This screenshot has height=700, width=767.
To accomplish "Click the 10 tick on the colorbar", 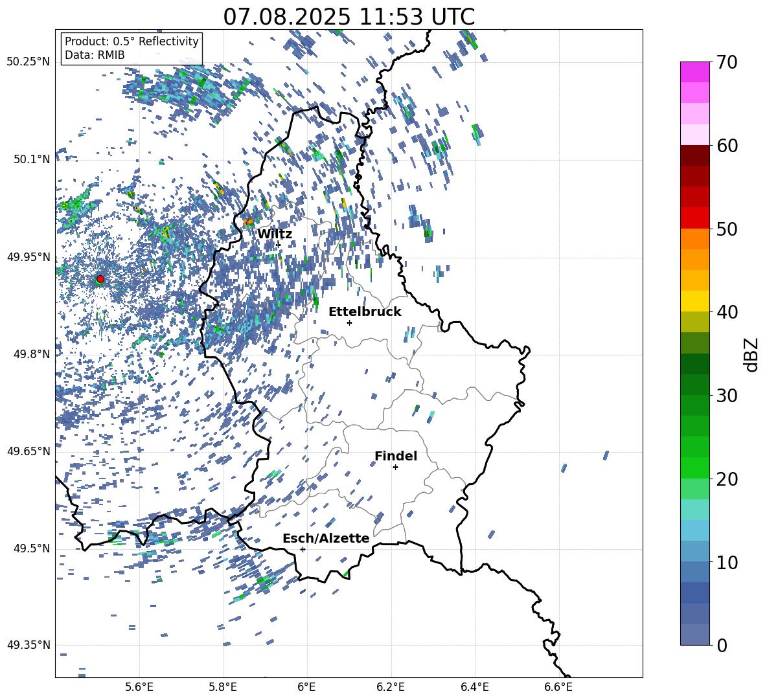I will (x=727, y=562).
